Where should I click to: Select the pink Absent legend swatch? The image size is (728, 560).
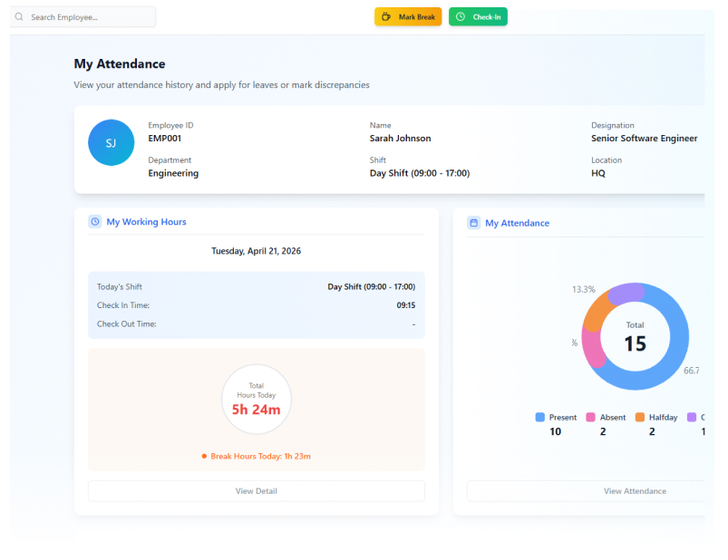point(591,418)
